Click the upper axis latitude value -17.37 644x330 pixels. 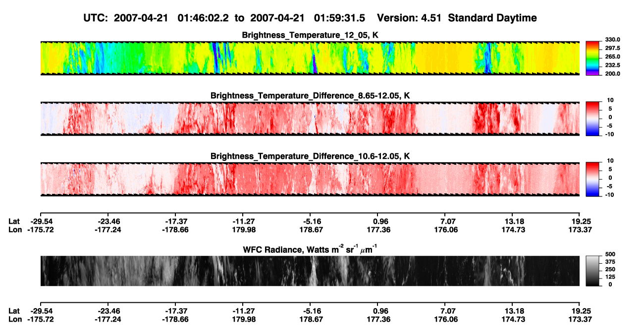[176, 221]
